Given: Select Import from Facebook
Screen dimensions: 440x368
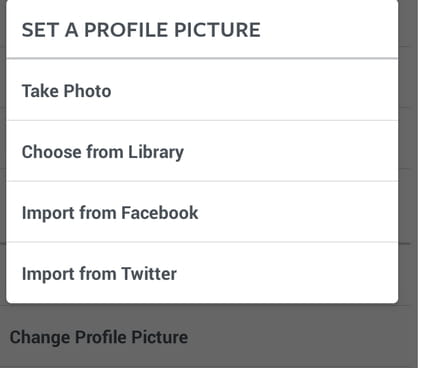Looking at the screenshot, I should click(x=202, y=212).
